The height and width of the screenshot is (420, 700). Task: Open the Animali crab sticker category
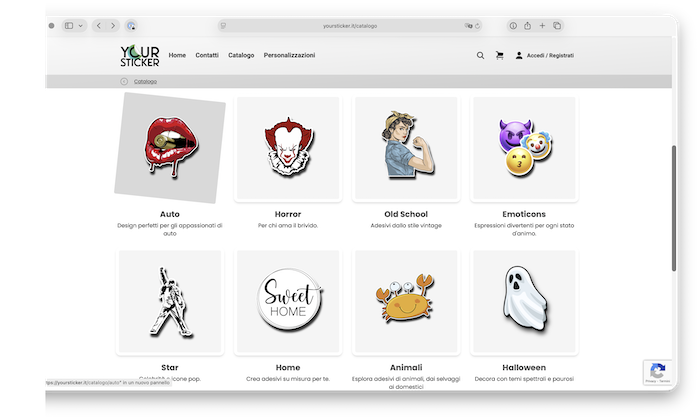[x=405, y=302]
